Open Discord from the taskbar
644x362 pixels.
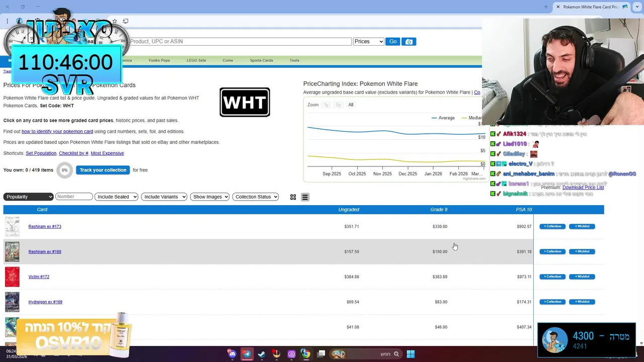tap(232, 354)
